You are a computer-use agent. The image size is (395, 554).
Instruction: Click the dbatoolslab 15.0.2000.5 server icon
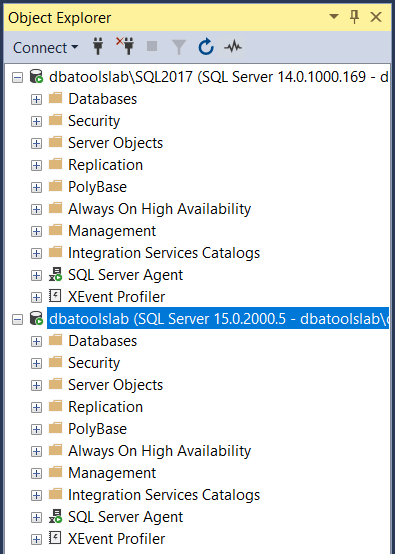click(36, 318)
